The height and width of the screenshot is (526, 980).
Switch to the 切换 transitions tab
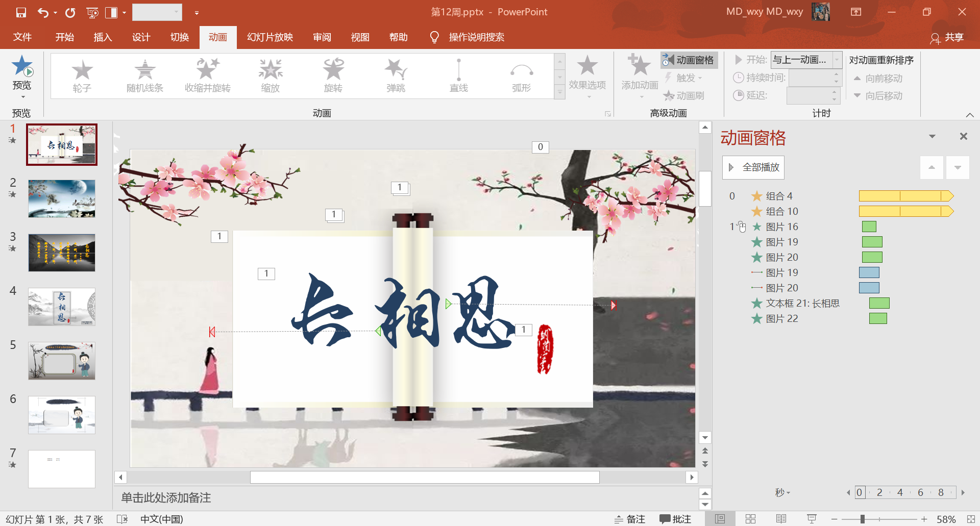180,37
